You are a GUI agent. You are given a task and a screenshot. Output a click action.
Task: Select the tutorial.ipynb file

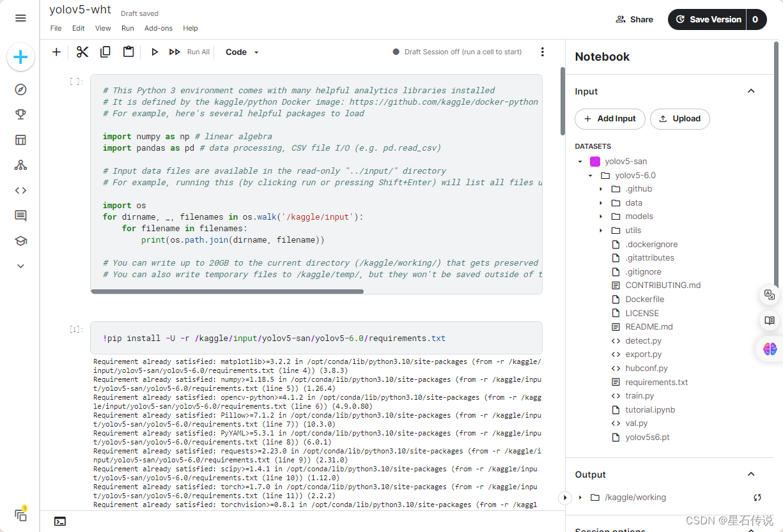coord(650,409)
